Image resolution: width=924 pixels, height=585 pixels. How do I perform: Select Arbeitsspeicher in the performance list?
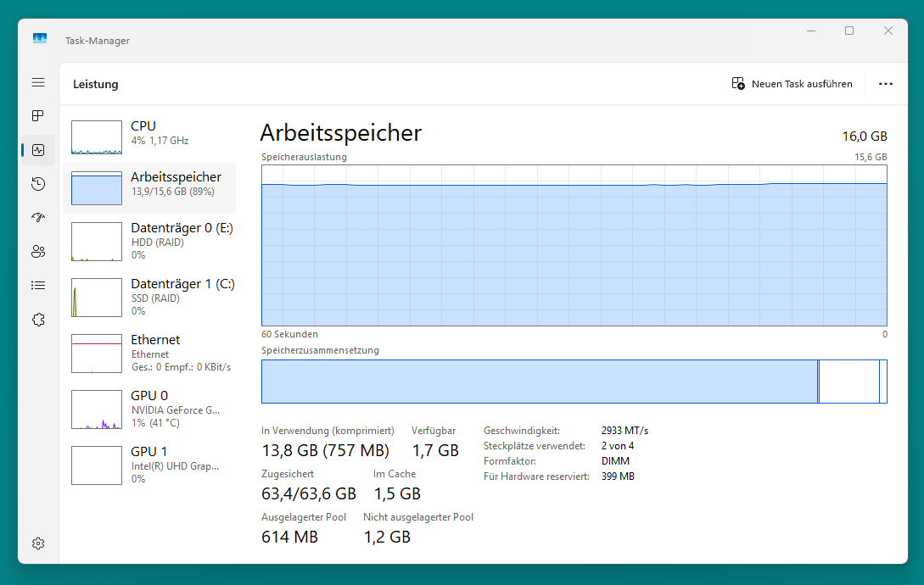149,188
